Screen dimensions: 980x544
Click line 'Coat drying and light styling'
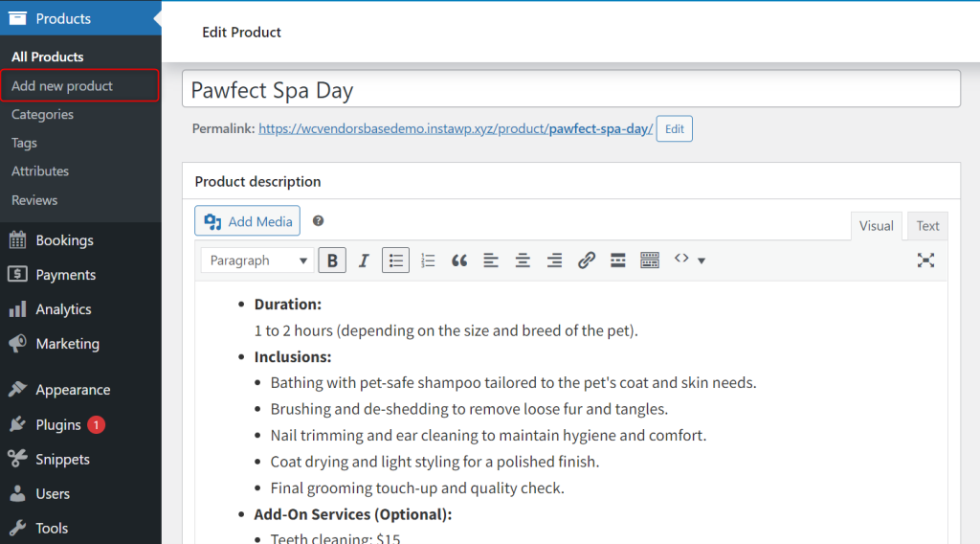434,462
